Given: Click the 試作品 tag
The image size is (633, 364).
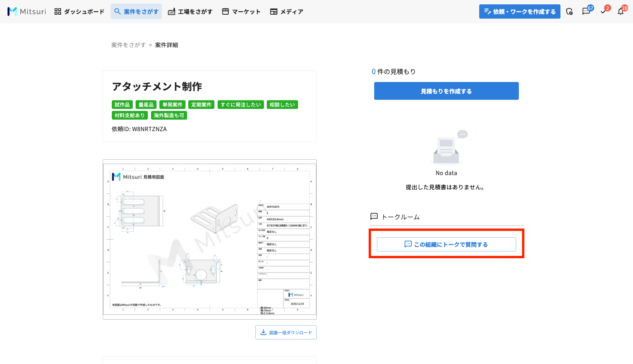Looking at the screenshot, I should [x=122, y=105].
